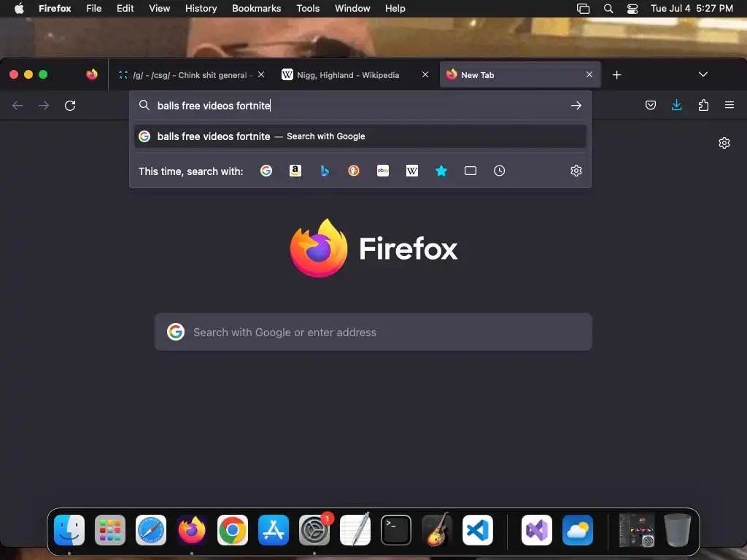Select Bing as this-time search engine
The width and height of the screenshot is (747, 560).
325,171
